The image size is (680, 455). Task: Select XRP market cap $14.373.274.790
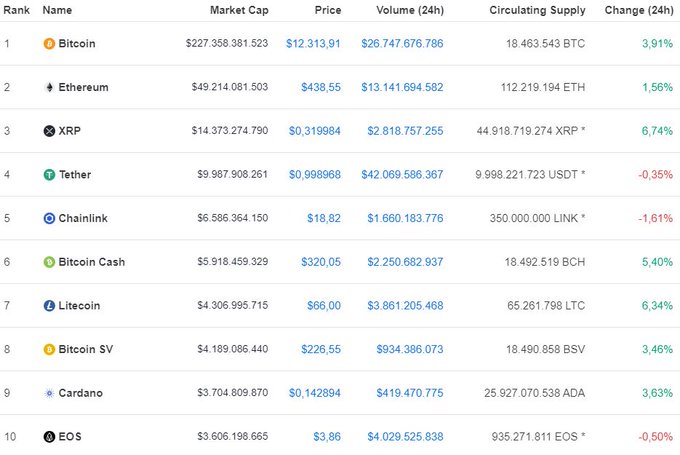[230, 131]
